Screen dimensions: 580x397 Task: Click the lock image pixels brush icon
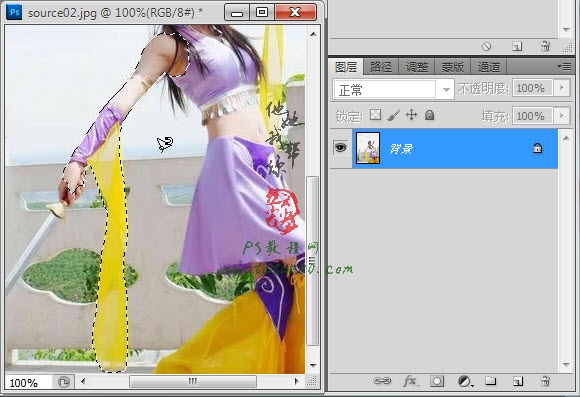pos(394,115)
